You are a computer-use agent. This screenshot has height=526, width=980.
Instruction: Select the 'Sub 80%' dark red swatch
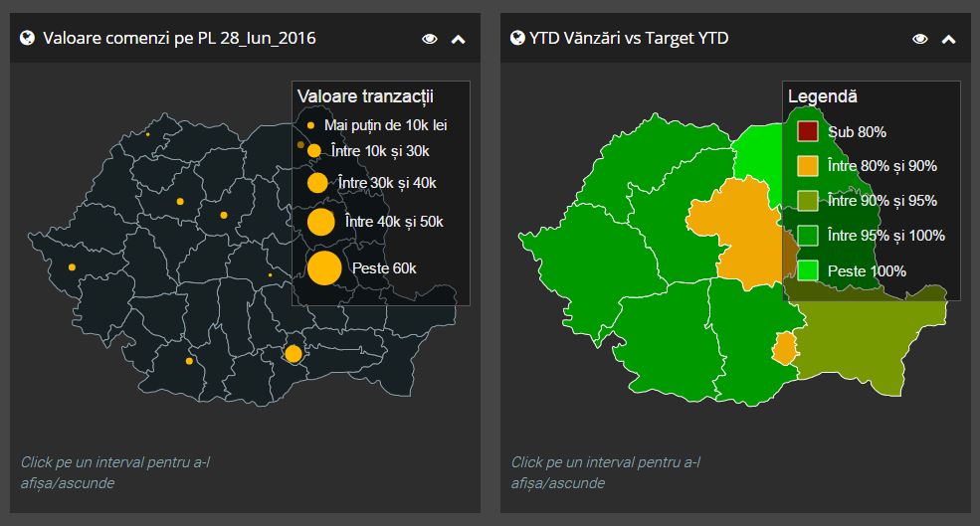point(807,131)
